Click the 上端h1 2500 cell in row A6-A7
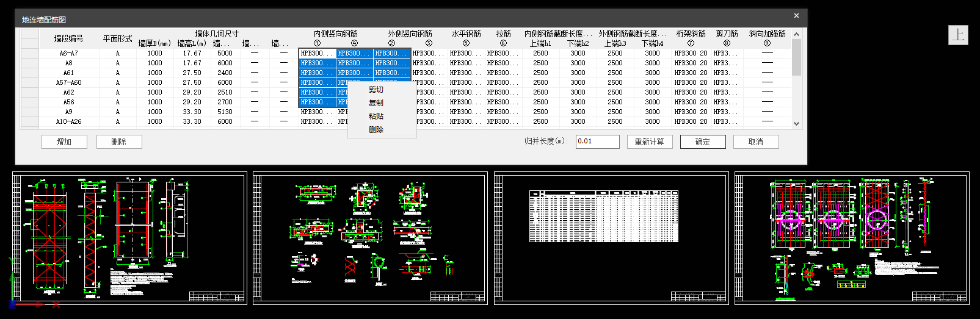980x319 pixels. pos(540,54)
